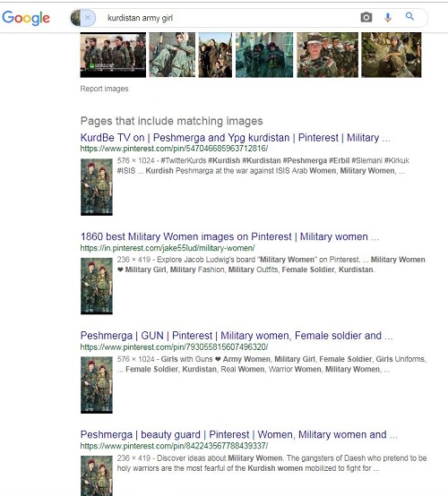Screen dimensions: 448x496
Task: Open 'Peshmerga | GUN | Pinterest' result
Action: point(237,336)
